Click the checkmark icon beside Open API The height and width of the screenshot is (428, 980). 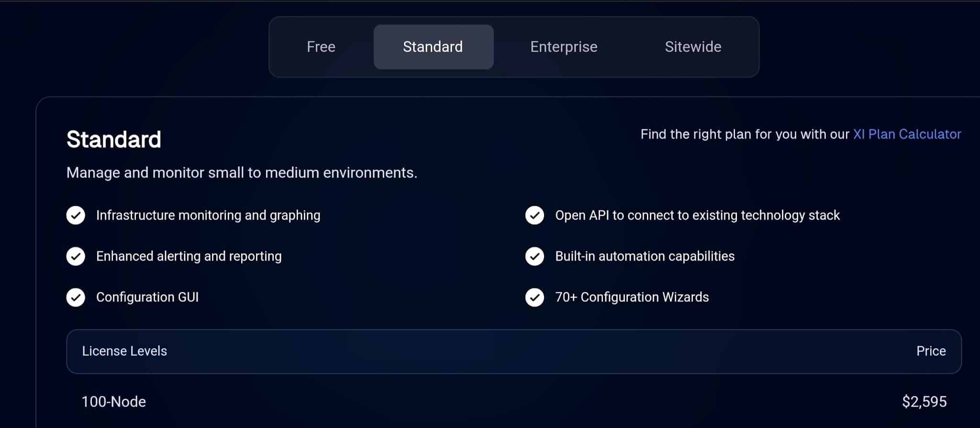(x=535, y=215)
